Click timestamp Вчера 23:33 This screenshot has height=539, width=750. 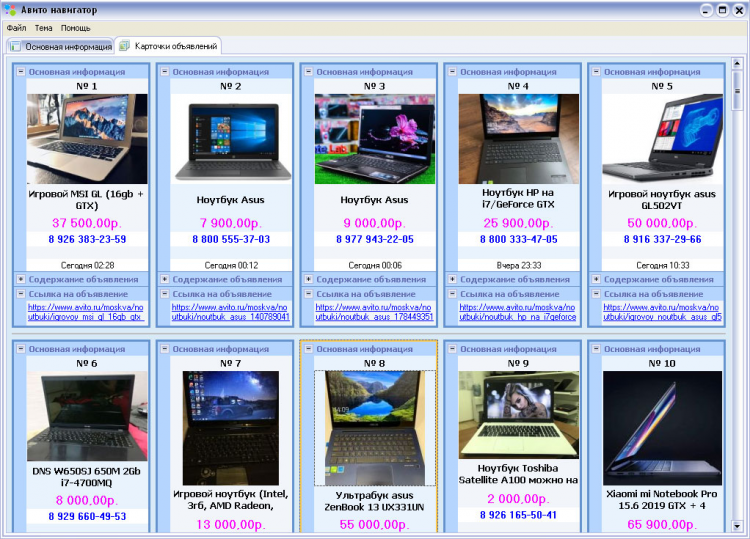[518, 265]
